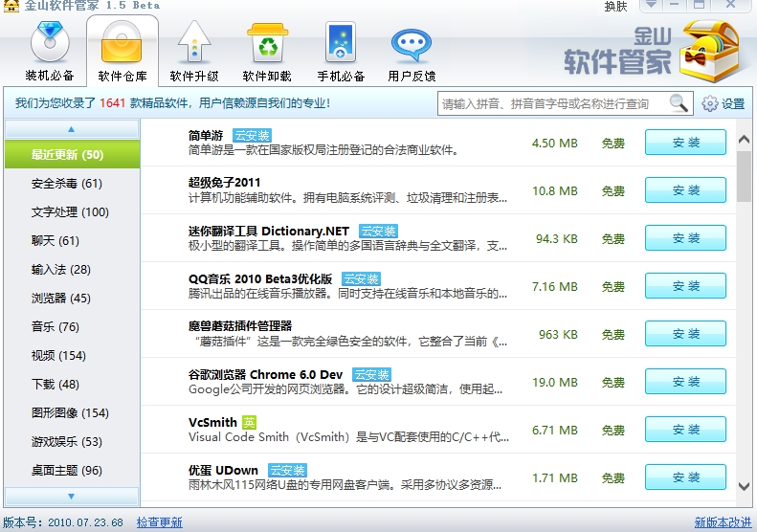Viewport: 757px width, 532px height.
Task: Install 优蛋 UDown
Action: coord(685,477)
